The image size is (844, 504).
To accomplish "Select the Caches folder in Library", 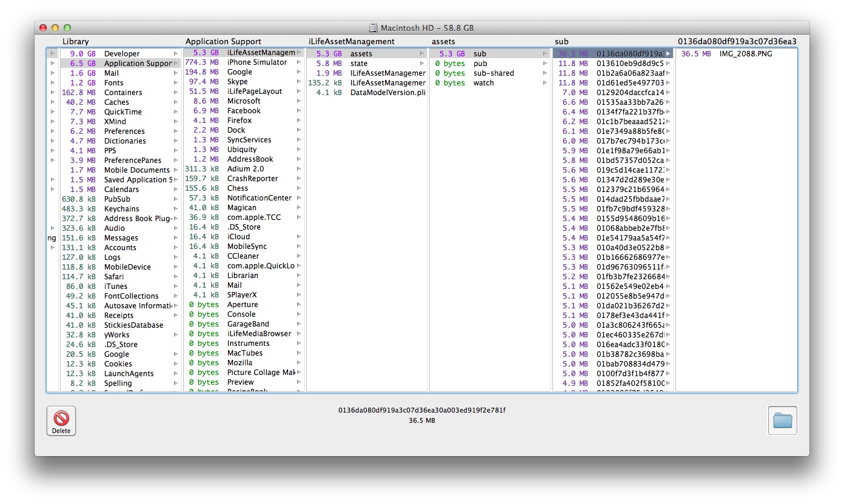I will pyautogui.click(x=116, y=102).
